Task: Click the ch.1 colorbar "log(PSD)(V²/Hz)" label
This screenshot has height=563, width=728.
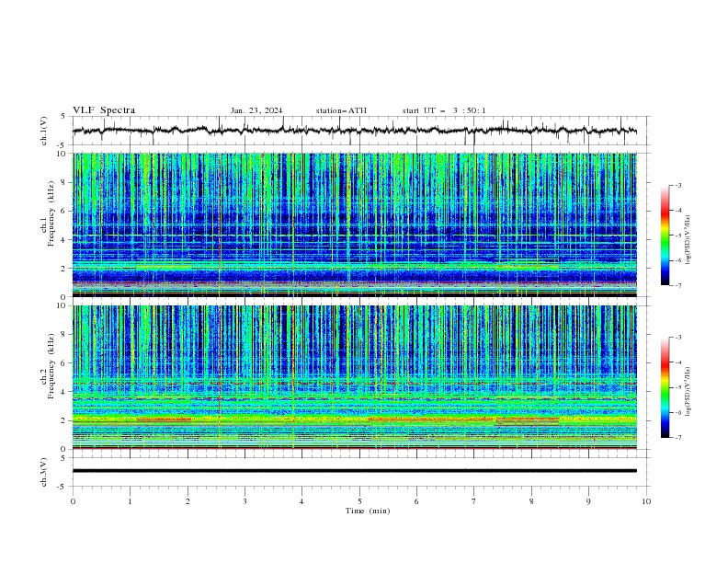Action: pos(688,240)
